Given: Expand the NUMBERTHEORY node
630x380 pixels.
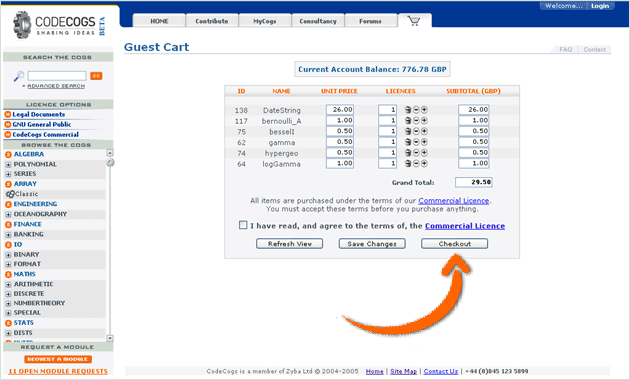Looking at the screenshot, I should click(x=8, y=303).
